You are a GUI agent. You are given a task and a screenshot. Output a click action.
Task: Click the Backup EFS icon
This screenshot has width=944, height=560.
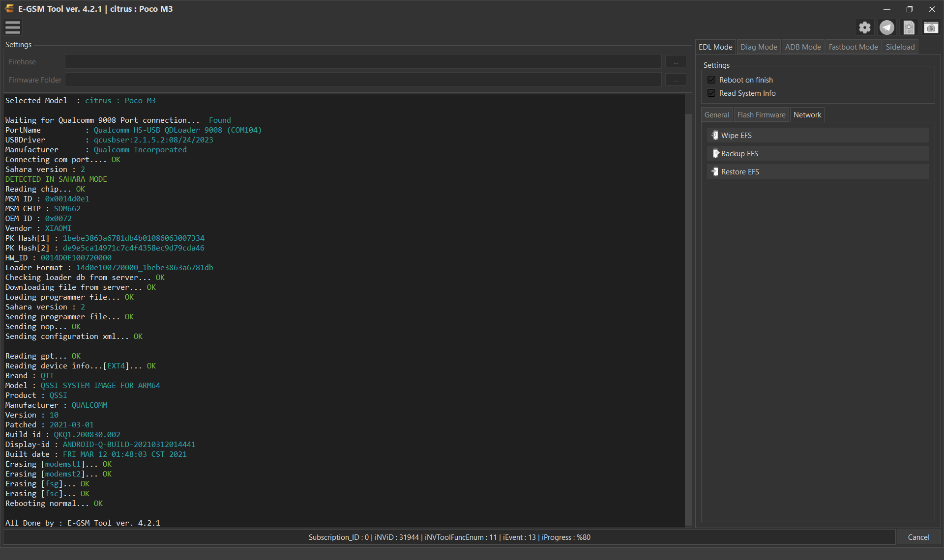[715, 153]
